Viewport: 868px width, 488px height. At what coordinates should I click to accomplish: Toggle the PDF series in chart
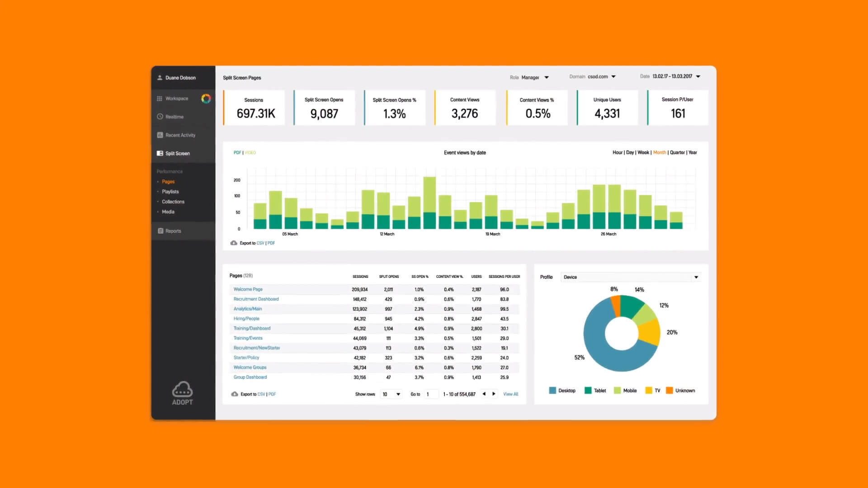point(237,153)
